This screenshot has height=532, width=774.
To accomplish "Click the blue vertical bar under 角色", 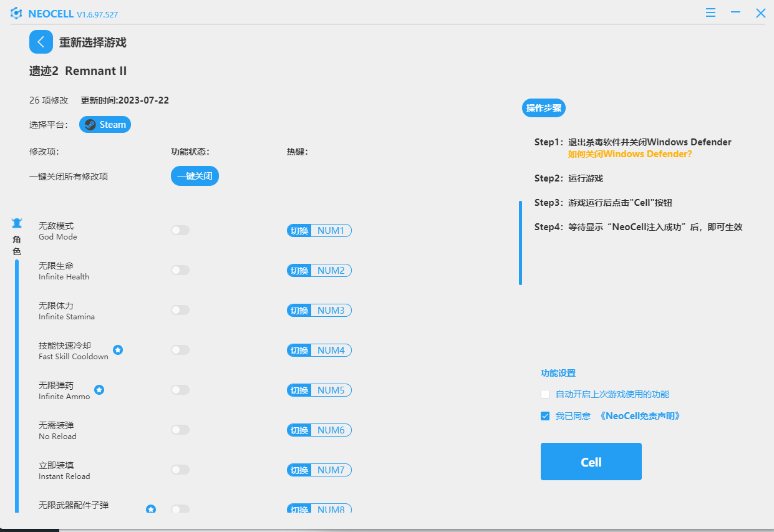I will [17, 385].
